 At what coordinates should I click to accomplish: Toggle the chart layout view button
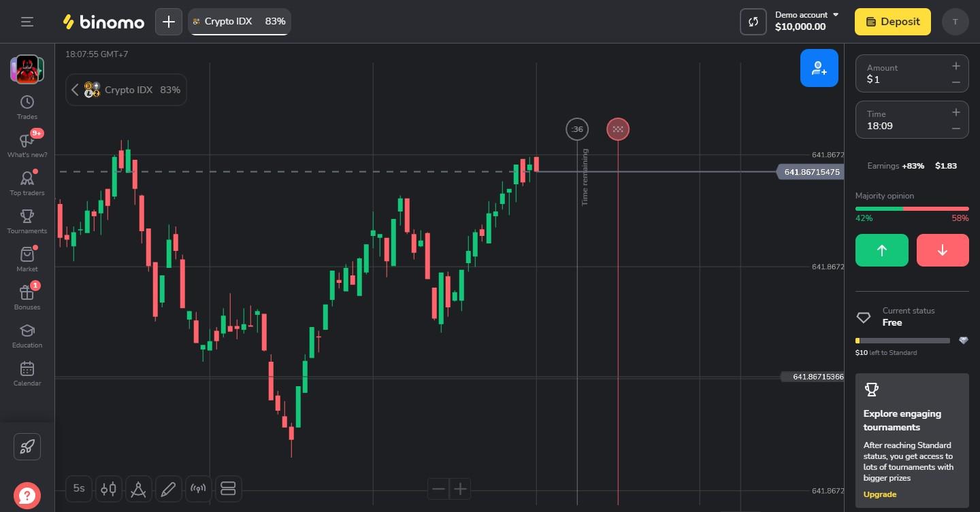[x=228, y=488]
